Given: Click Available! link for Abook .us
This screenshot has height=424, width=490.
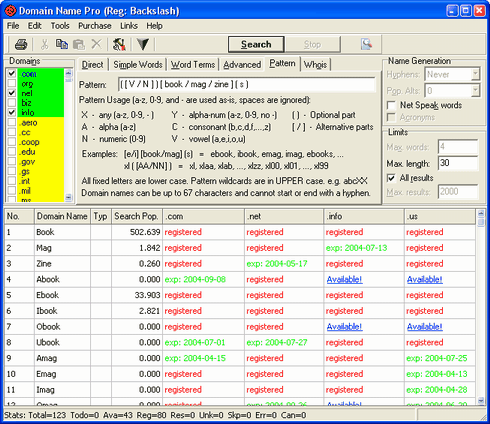Looking at the screenshot, I should click(425, 279).
